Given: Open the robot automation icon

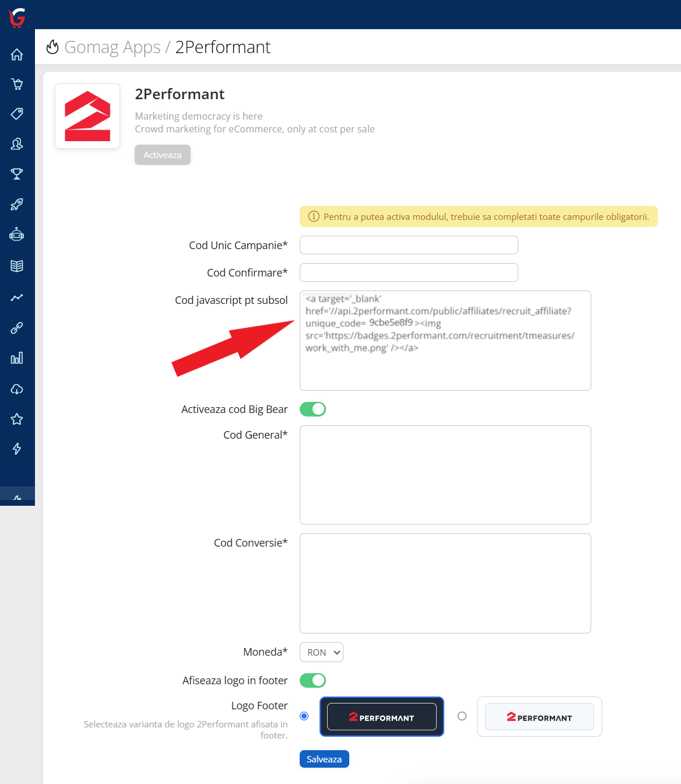Looking at the screenshot, I should 17,235.
